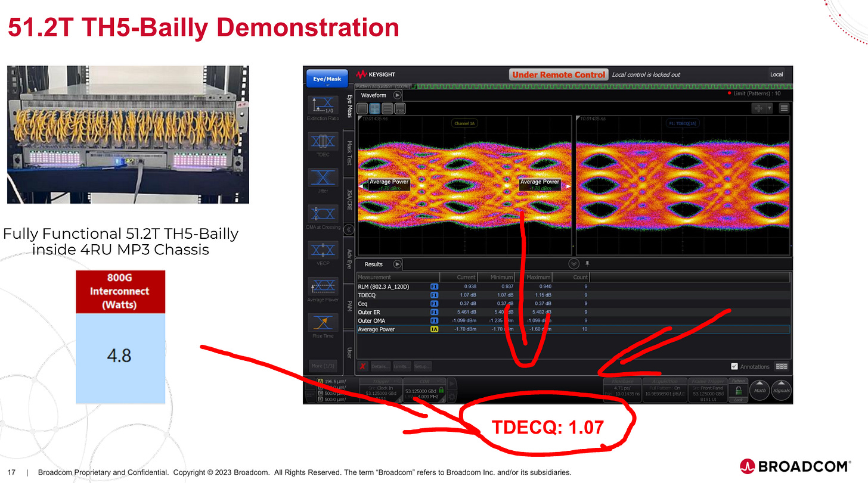Click the play arrow beside Waveform tab
868x483 pixels.
397,95
